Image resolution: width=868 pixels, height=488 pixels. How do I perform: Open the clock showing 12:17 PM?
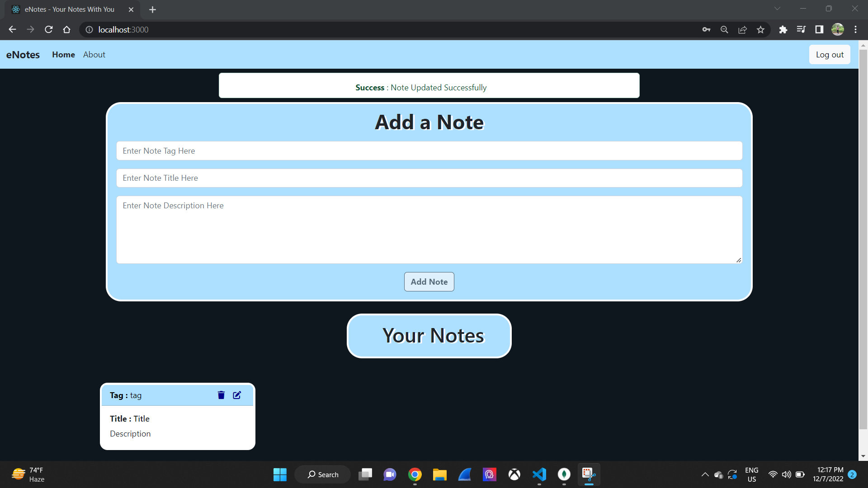pos(828,474)
